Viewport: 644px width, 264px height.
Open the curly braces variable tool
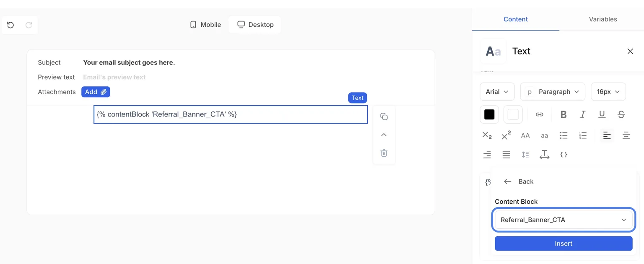pyautogui.click(x=563, y=155)
